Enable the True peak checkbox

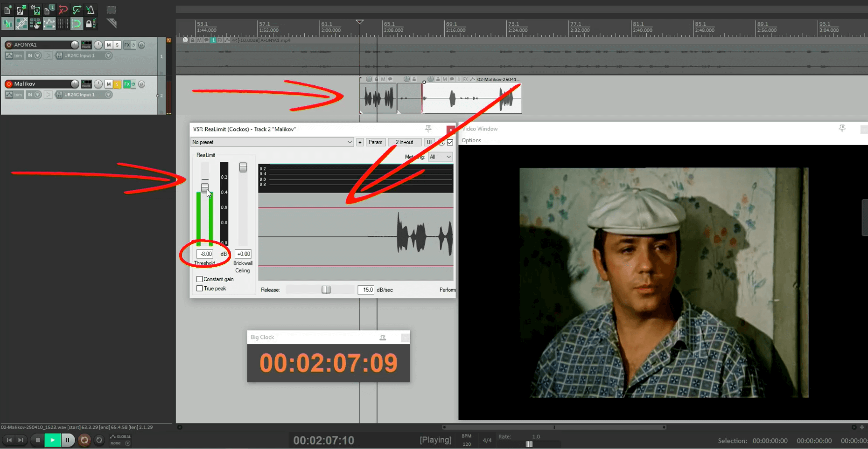(200, 289)
